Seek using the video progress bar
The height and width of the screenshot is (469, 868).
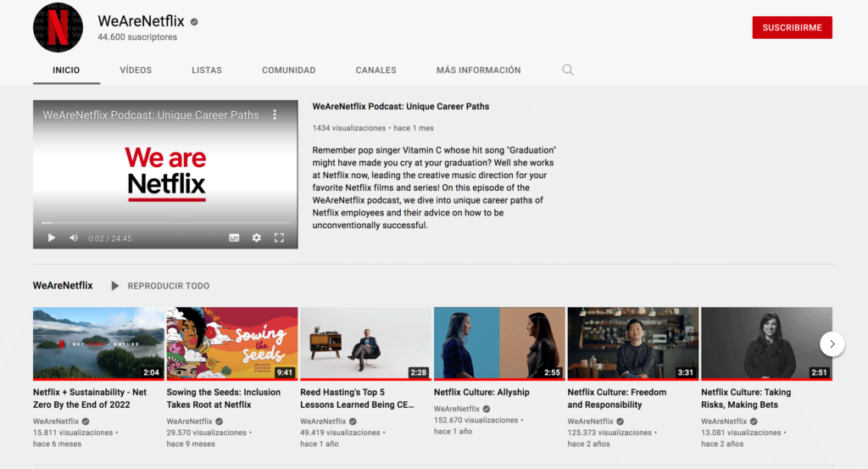coord(165,223)
